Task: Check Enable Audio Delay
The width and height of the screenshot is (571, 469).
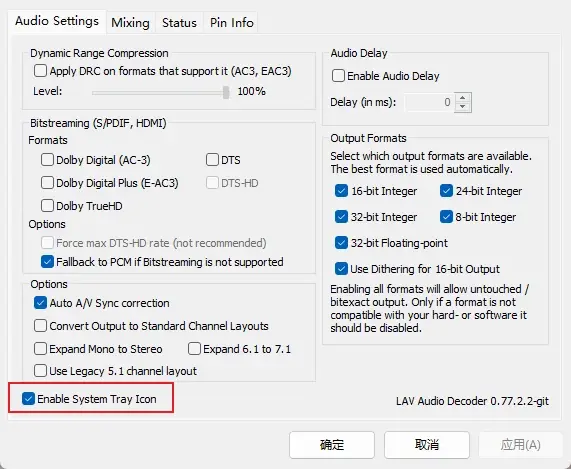Action: click(x=338, y=76)
